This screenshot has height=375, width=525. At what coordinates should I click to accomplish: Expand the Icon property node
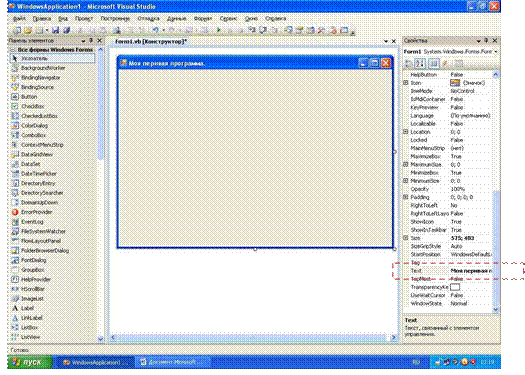click(x=405, y=83)
